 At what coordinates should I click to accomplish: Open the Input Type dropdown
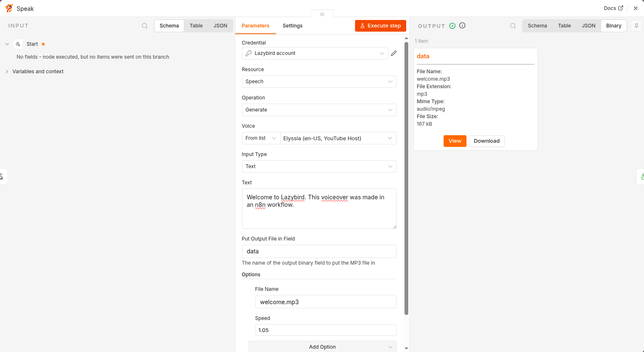pos(319,166)
